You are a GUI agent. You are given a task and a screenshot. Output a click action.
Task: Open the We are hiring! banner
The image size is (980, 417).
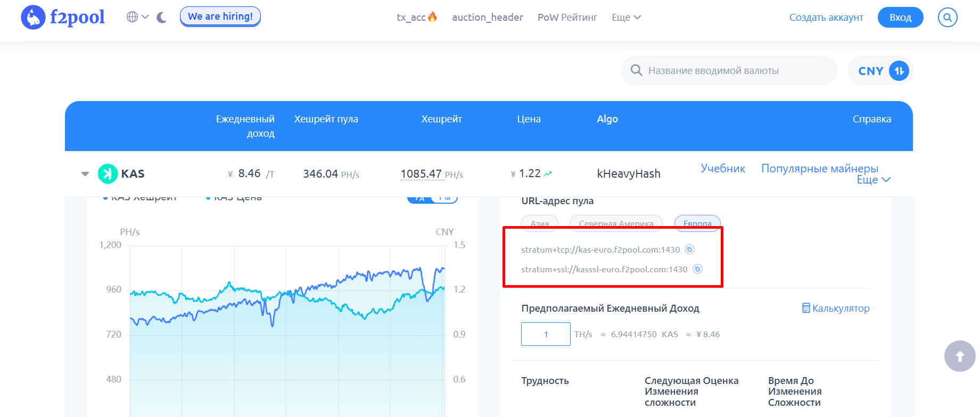click(220, 16)
